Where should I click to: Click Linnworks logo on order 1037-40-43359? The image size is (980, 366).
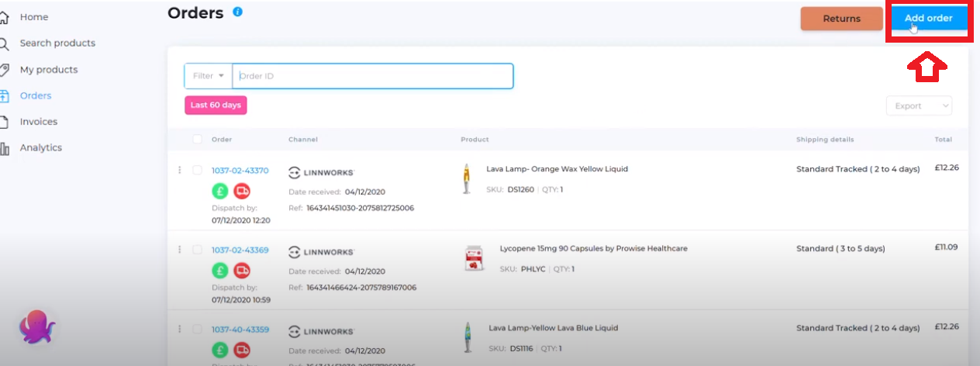point(321,331)
